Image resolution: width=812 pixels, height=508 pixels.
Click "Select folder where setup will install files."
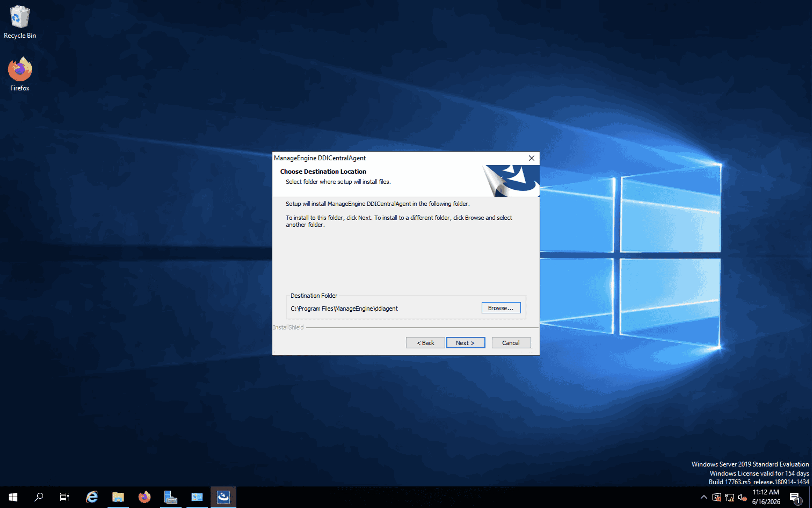(x=338, y=182)
